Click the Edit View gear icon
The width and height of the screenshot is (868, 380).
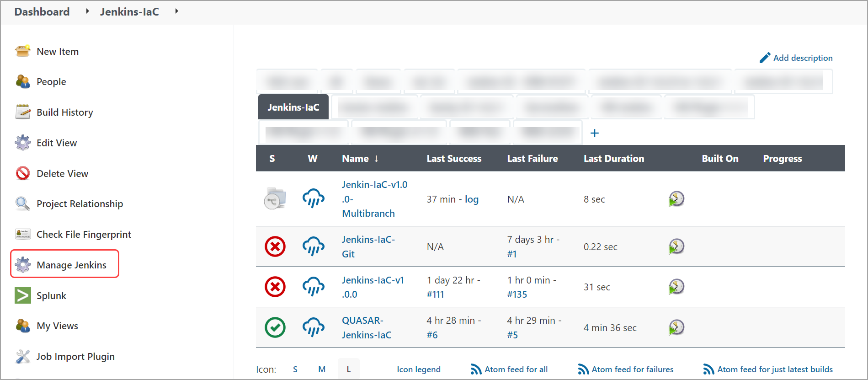(23, 143)
